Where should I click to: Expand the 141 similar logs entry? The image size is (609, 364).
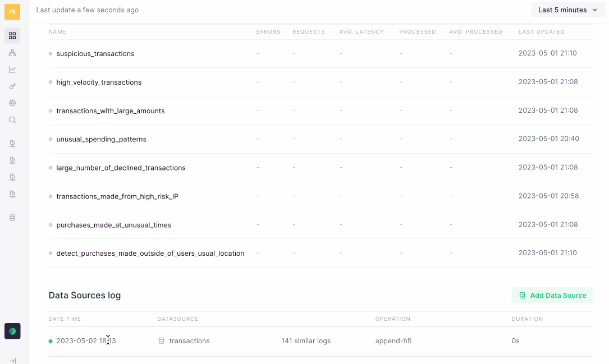click(x=306, y=341)
